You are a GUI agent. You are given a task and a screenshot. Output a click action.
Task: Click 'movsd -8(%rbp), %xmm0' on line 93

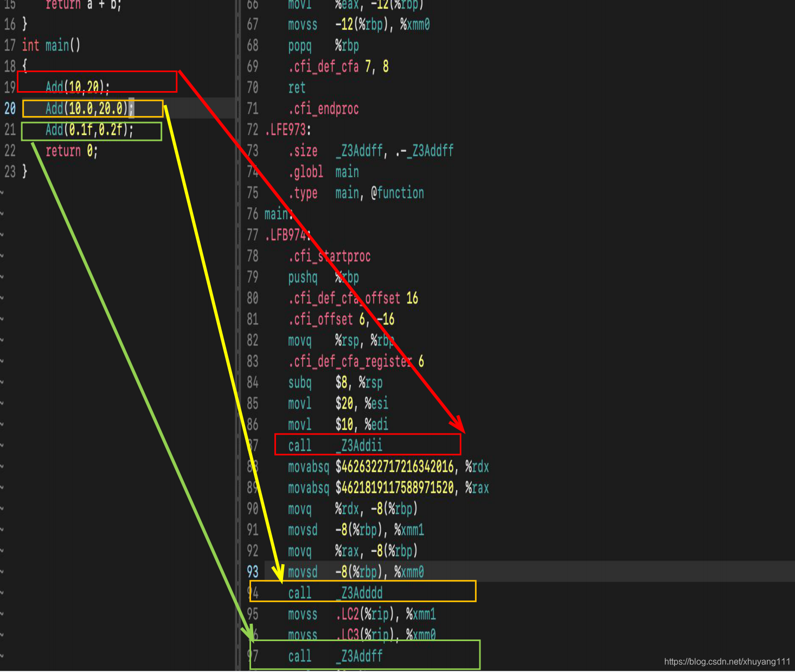click(356, 572)
